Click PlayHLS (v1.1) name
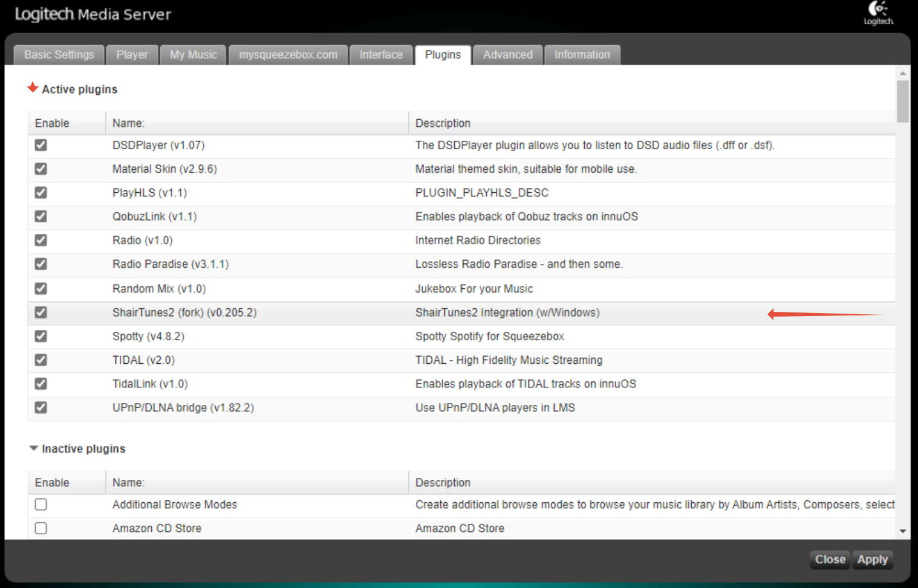Screen dimensions: 918x588 (149, 193)
